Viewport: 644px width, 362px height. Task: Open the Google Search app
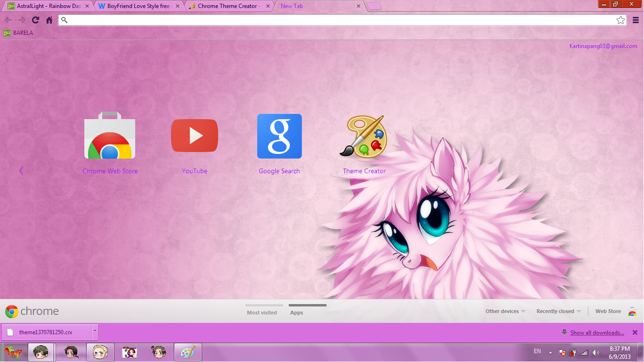point(279,136)
